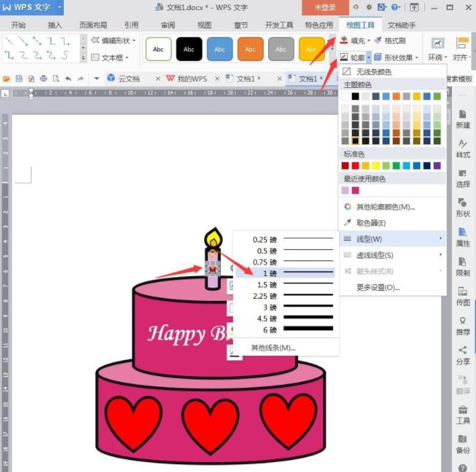Click the print icon in quick toolbar
Screen dimensions: 476x472
(44, 79)
